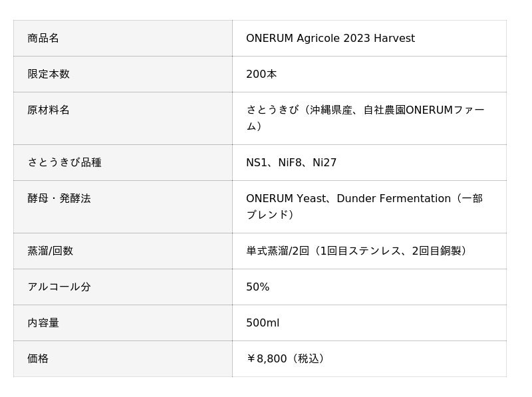532x397 pixels.
Task: Select the NS1、NiF8、Ni27 varieties text
Action: [x=291, y=163]
